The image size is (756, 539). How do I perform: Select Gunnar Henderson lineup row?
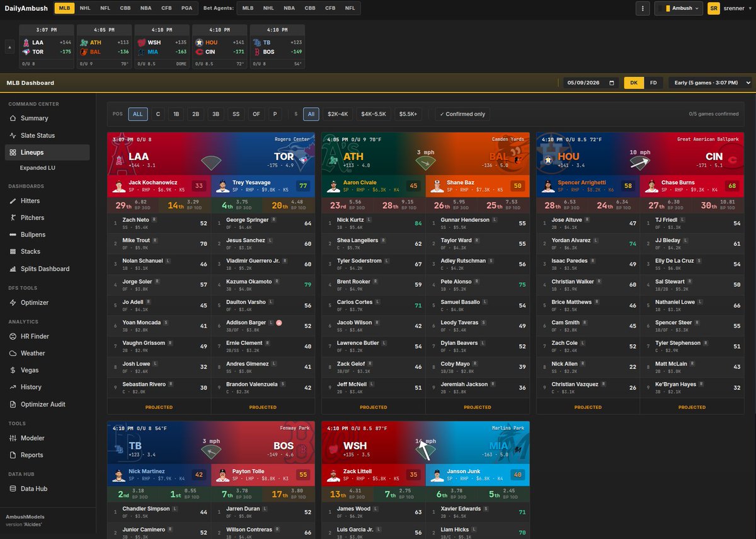478,223
